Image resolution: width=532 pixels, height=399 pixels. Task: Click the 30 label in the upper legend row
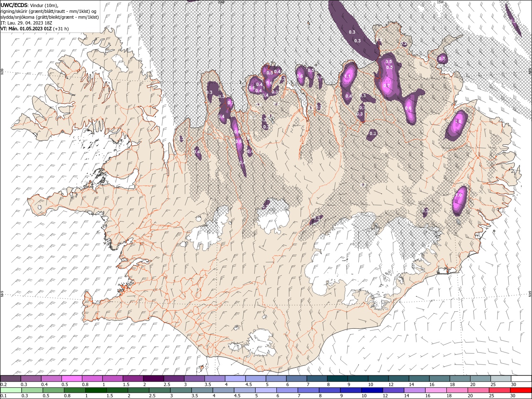(x=514, y=384)
